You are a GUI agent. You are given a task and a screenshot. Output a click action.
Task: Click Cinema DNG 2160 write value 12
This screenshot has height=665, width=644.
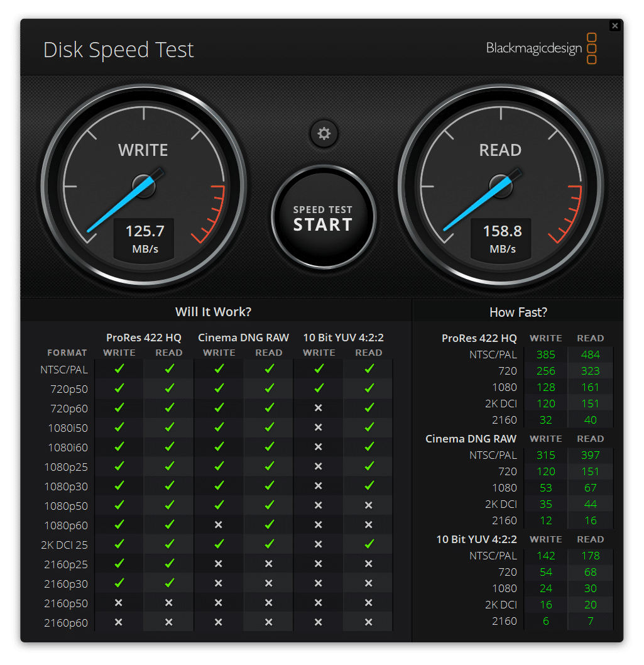545,520
